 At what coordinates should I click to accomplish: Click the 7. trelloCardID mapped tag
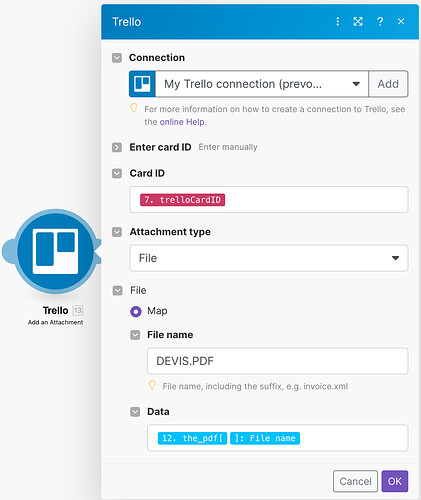click(182, 200)
